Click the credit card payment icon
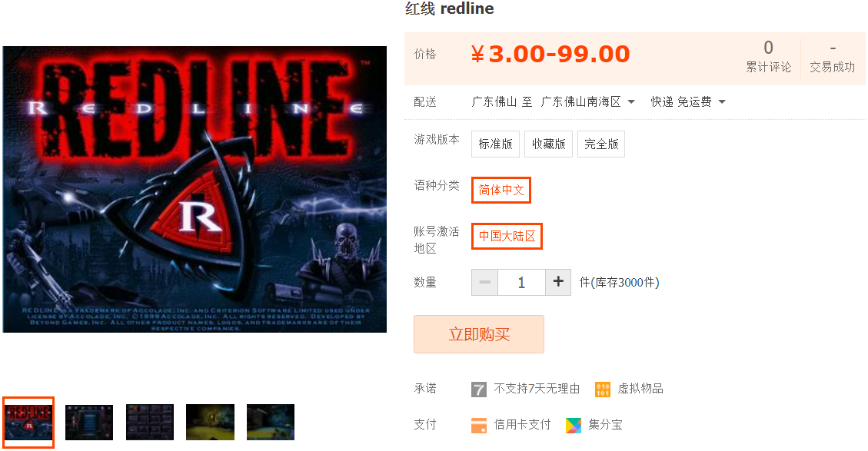Image resolution: width=868 pixels, height=451 pixels. tap(479, 426)
